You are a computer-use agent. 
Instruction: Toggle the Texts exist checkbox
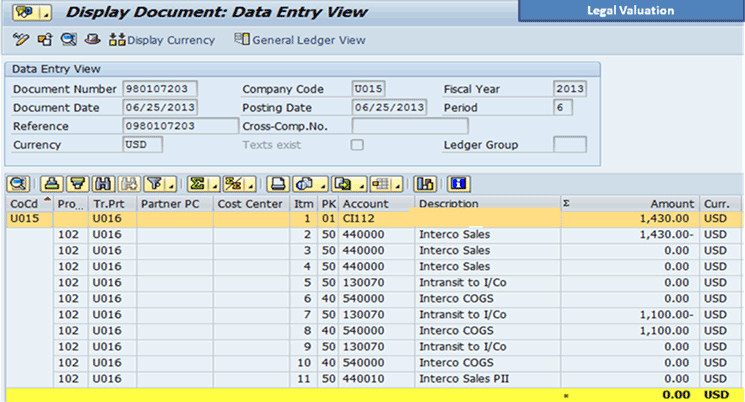click(x=357, y=145)
